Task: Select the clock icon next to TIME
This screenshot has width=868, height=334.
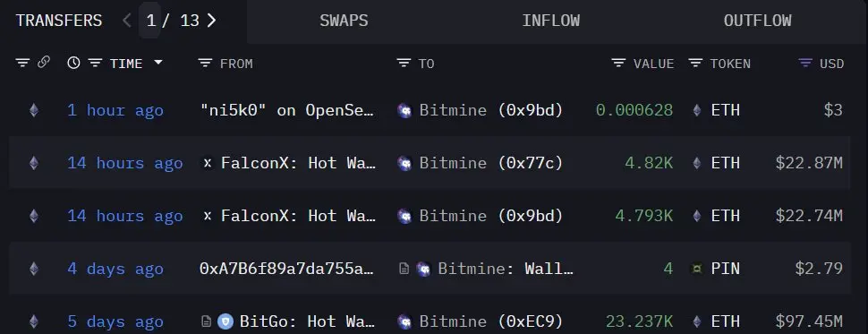Action: [73, 64]
